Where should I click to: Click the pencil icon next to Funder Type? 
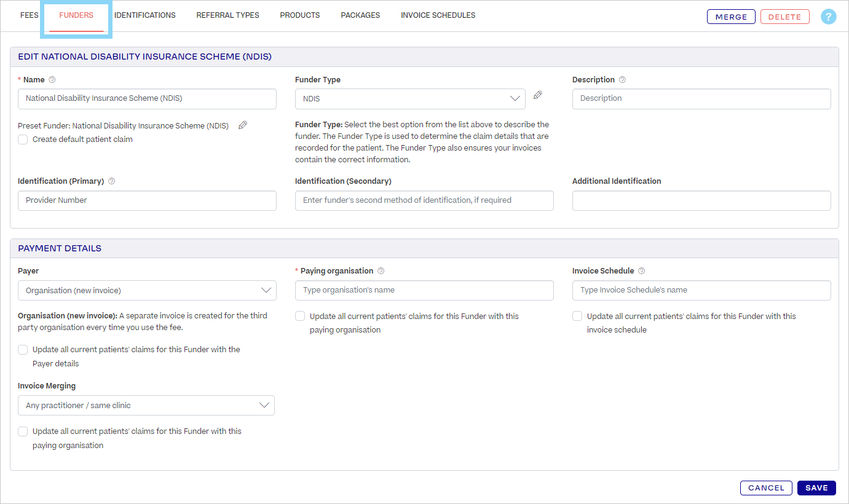(538, 95)
